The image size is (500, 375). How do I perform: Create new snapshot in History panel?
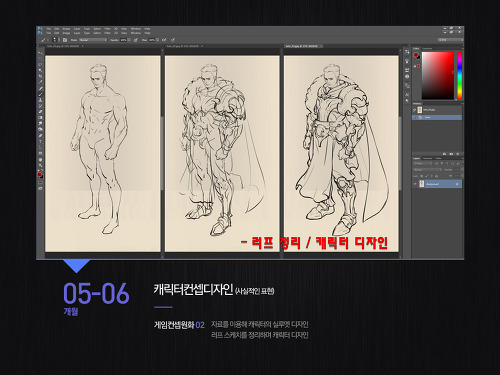451,154
